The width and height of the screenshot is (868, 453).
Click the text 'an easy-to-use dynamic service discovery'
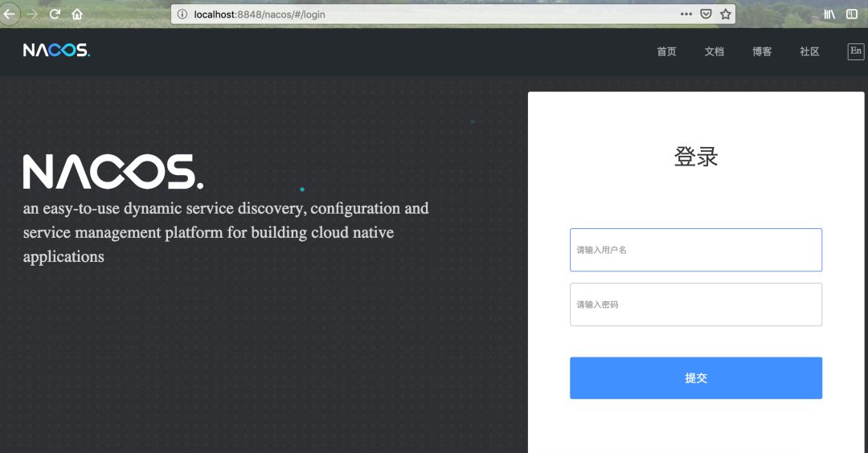165,209
